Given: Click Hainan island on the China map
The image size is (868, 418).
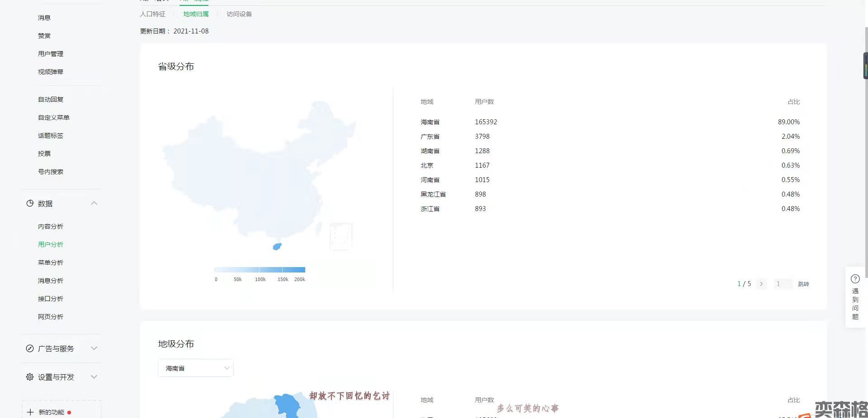Looking at the screenshot, I should point(277,247).
